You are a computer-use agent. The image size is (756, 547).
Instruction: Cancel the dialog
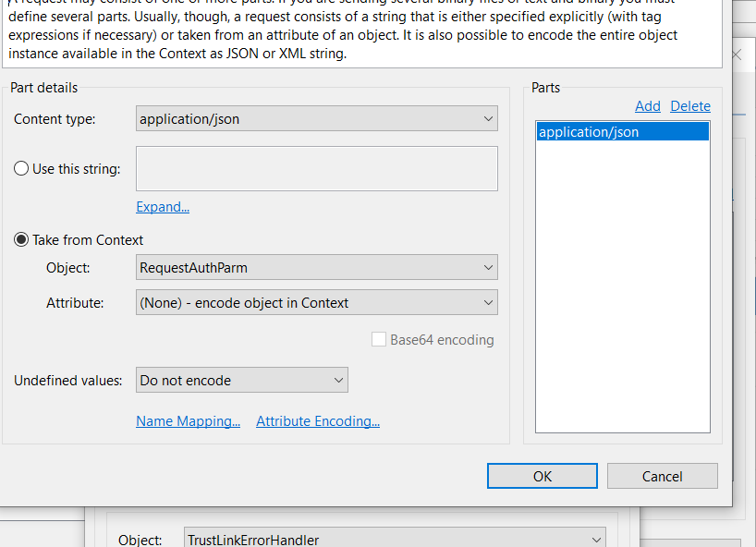(x=663, y=476)
